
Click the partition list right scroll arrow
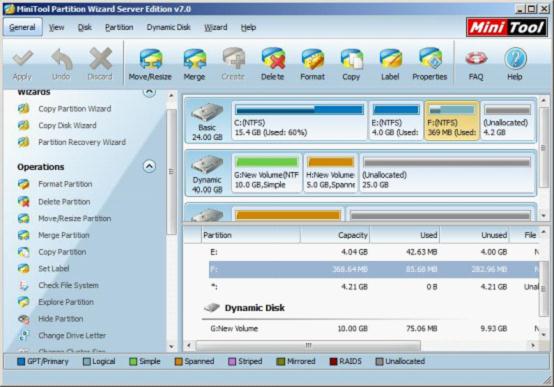pyautogui.click(x=533, y=345)
